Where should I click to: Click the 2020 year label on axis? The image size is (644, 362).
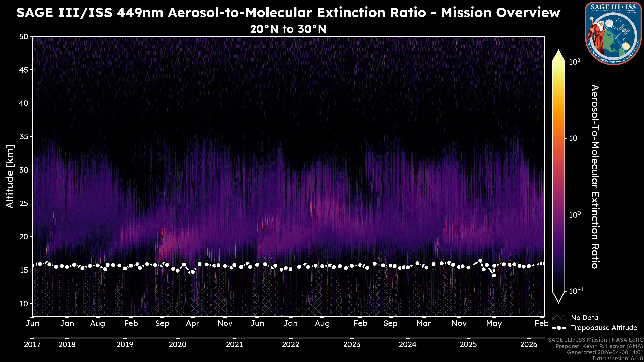(x=177, y=345)
